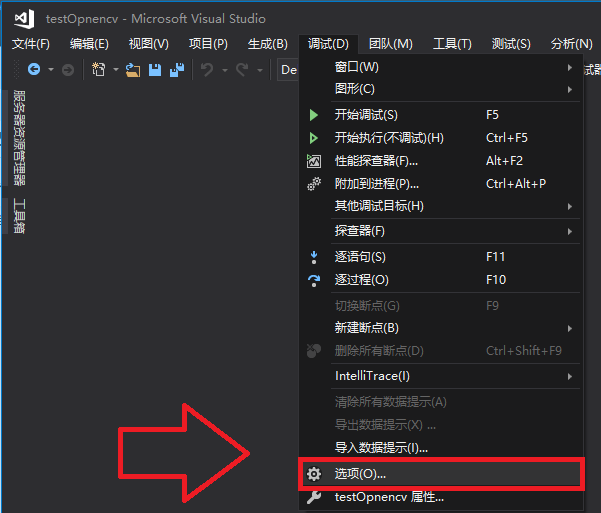Click the step into icon for 逐语句
Image resolution: width=601 pixels, height=513 pixels.
(x=314, y=257)
